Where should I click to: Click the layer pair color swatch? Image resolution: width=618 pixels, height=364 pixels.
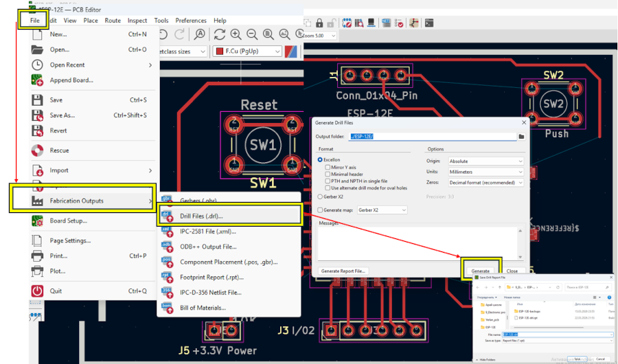click(x=290, y=52)
